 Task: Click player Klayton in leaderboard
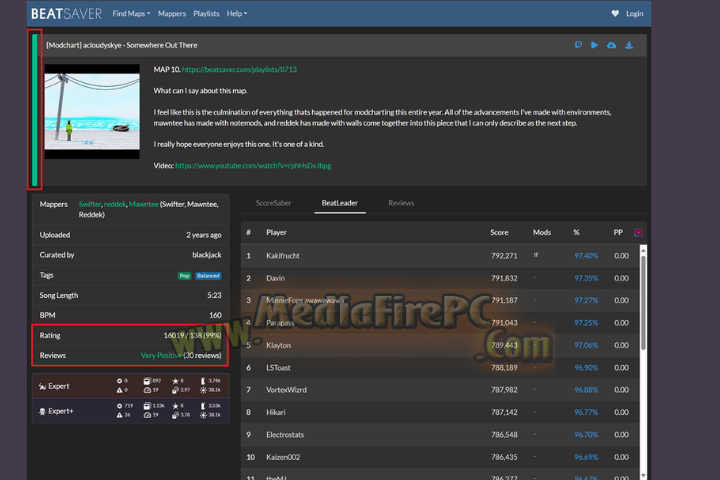coord(278,345)
